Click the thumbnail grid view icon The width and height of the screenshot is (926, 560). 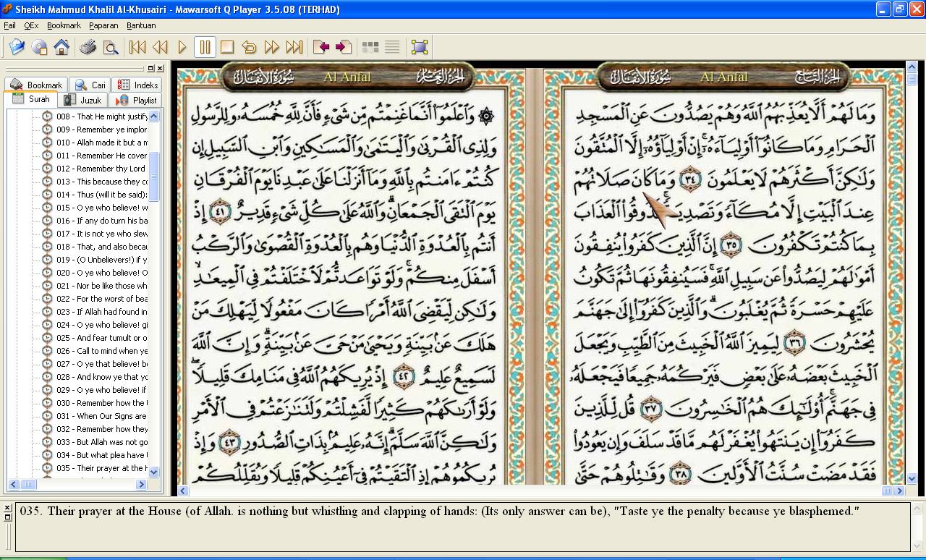[x=370, y=48]
